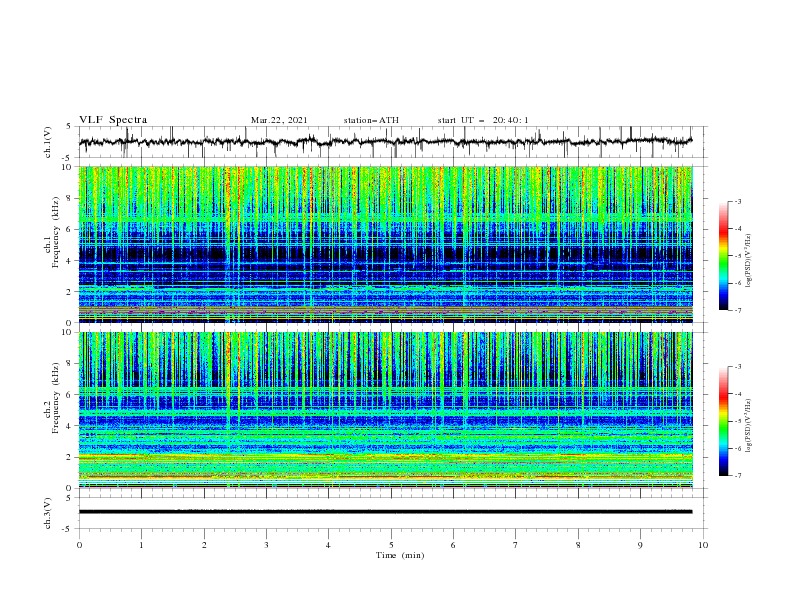Click the "station=ATH" header label
The width and height of the screenshot is (792, 612).
click(371, 120)
